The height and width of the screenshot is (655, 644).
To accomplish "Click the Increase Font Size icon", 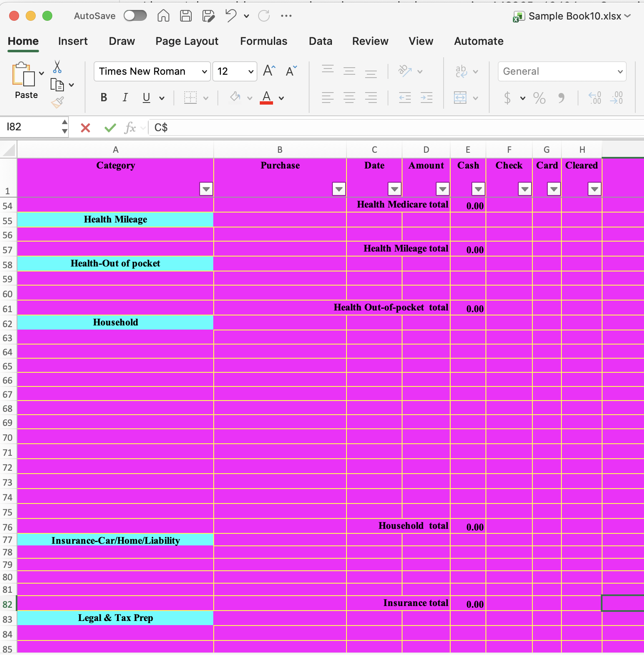I will tap(269, 71).
